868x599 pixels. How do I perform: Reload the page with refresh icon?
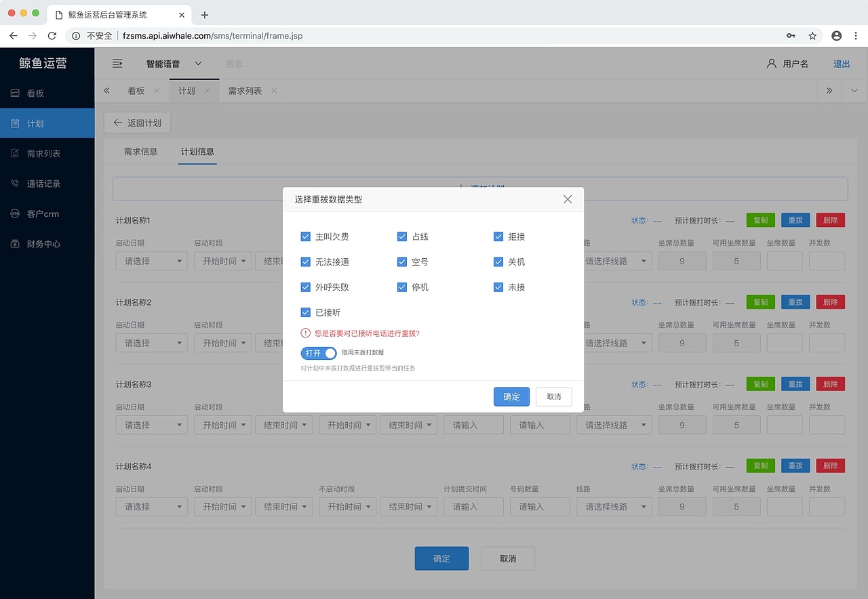click(x=52, y=35)
